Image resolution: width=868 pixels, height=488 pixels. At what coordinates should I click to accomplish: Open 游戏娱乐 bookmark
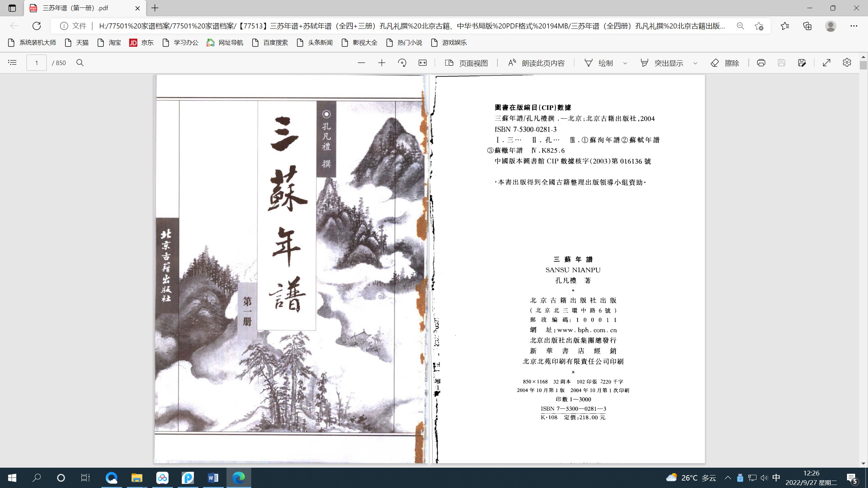449,42
